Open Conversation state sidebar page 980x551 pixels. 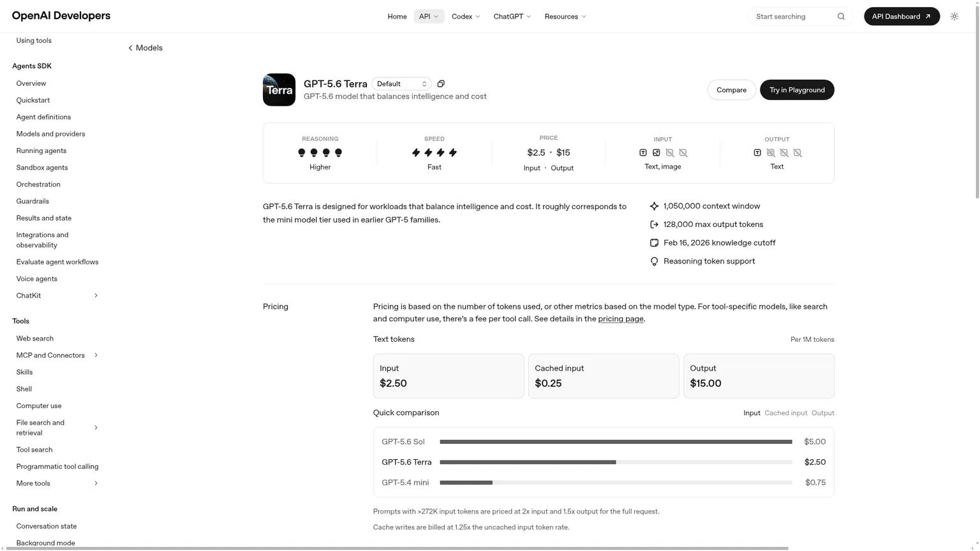[x=47, y=527]
